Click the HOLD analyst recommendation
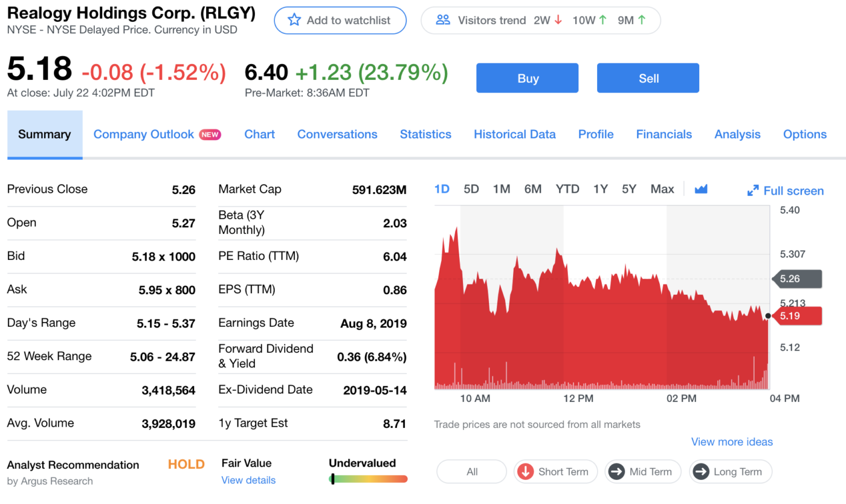 click(186, 465)
